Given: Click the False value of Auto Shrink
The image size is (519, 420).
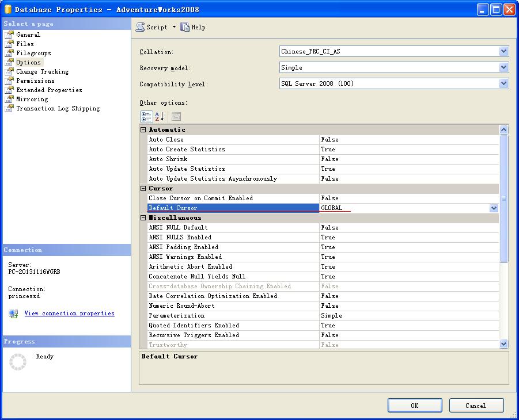Looking at the screenshot, I should pos(329,159).
